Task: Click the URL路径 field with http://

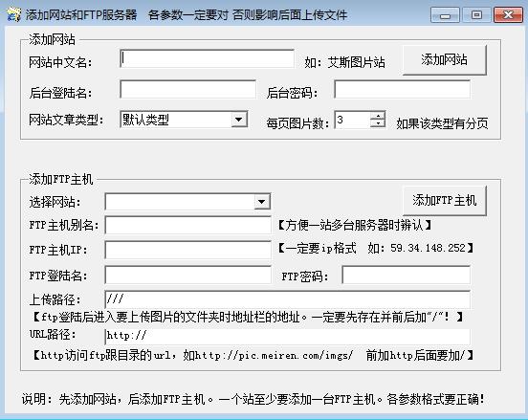Action: click(x=288, y=336)
